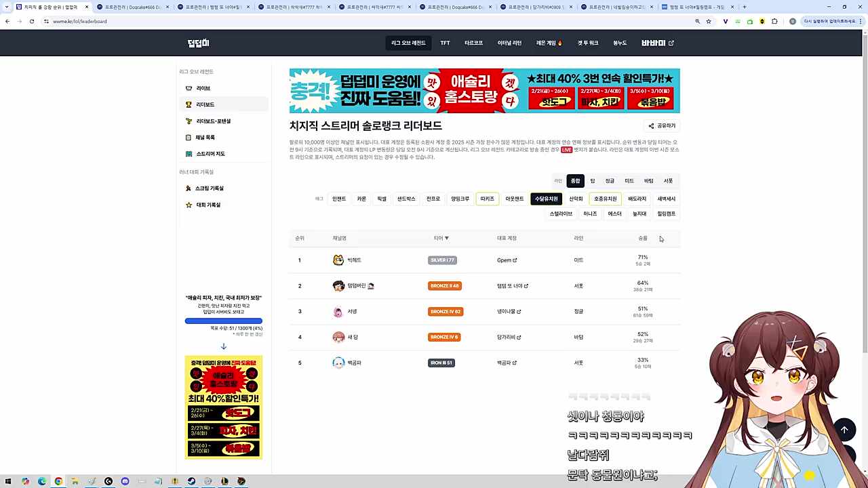Click the browser back arrow
Viewport: 868px width, 488px height.
[7, 21]
